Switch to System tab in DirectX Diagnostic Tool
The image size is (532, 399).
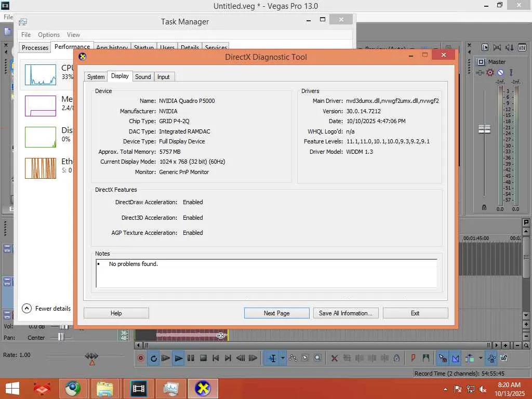(x=96, y=77)
